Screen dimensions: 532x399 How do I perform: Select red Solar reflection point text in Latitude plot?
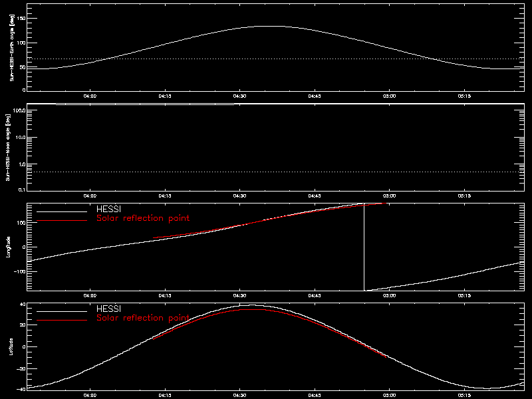click(143, 318)
